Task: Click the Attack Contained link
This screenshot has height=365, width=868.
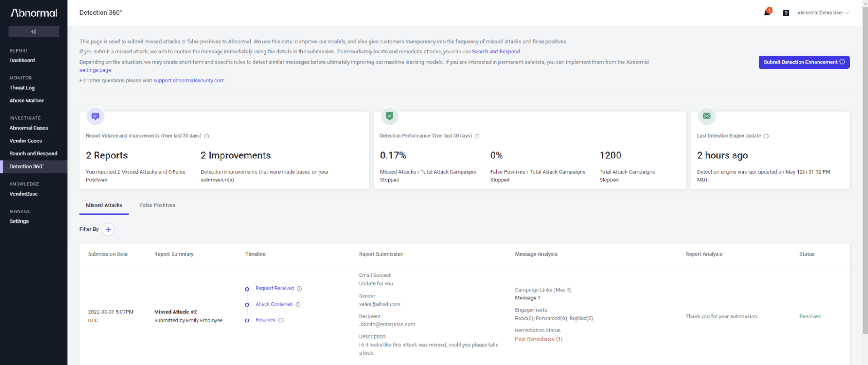Action: 274,304
